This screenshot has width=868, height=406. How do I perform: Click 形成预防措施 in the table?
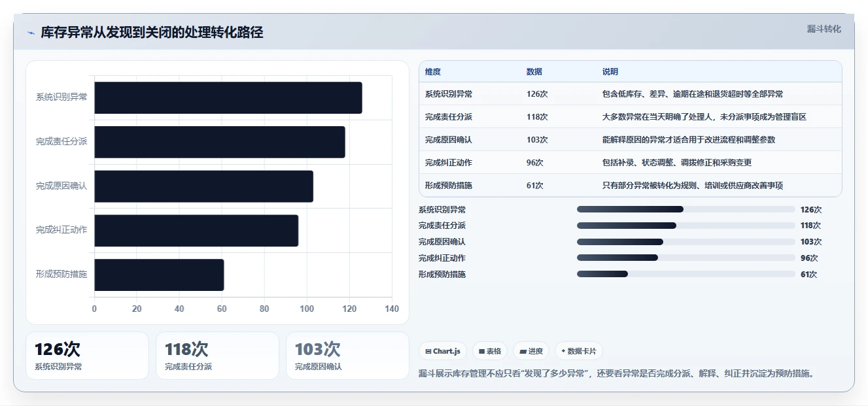449,186
